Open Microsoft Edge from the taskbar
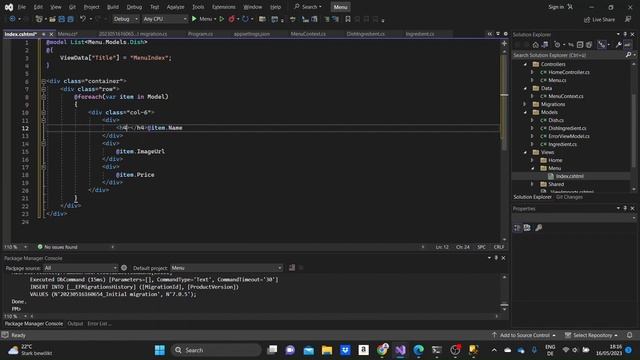The width and height of the screenshot is (640, 360). pyautogui.click(x=418, y=350)
